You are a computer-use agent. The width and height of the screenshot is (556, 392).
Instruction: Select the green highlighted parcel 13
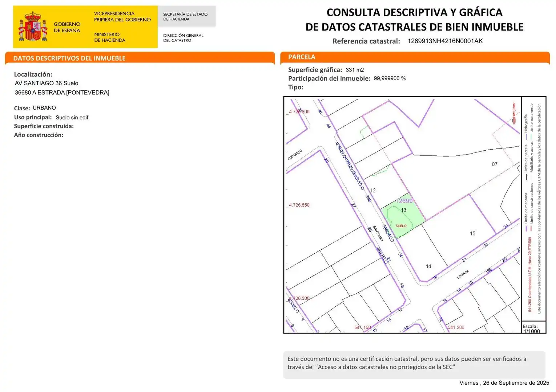pos(403,216)
